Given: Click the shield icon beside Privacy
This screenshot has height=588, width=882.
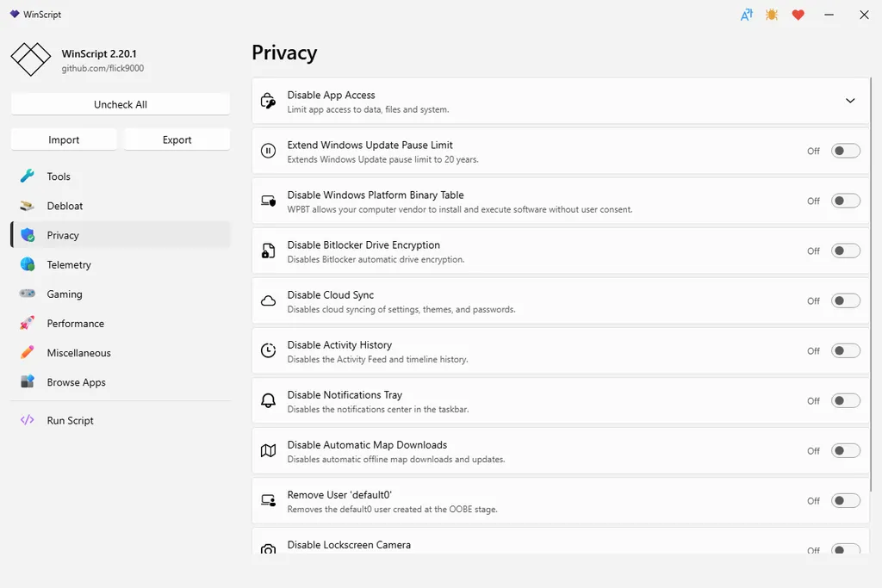Looking at the screenshot, I should tap(28, 235).
